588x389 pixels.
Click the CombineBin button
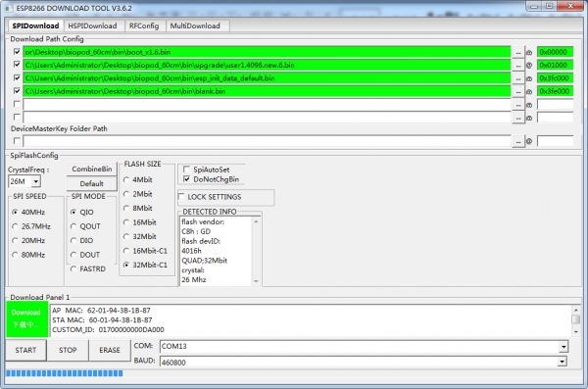92,170
